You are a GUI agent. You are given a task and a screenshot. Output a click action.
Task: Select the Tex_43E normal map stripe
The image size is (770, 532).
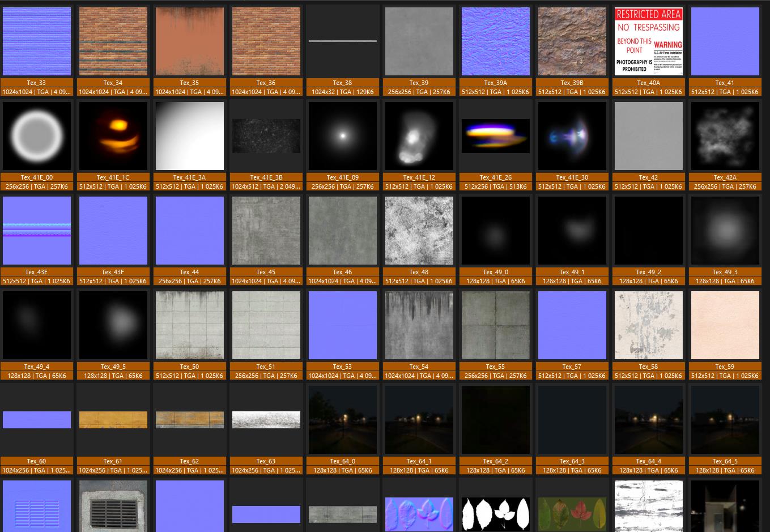37,231
